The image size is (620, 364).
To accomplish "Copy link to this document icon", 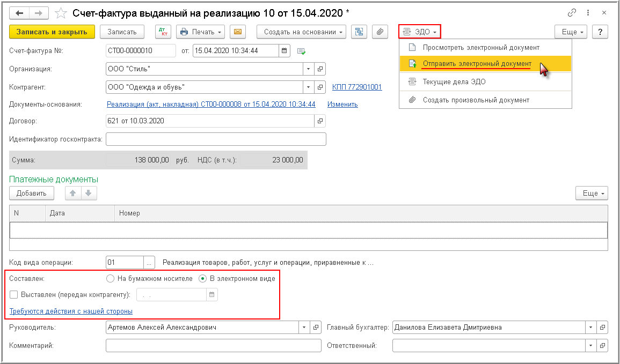I will tap(572, 12).
